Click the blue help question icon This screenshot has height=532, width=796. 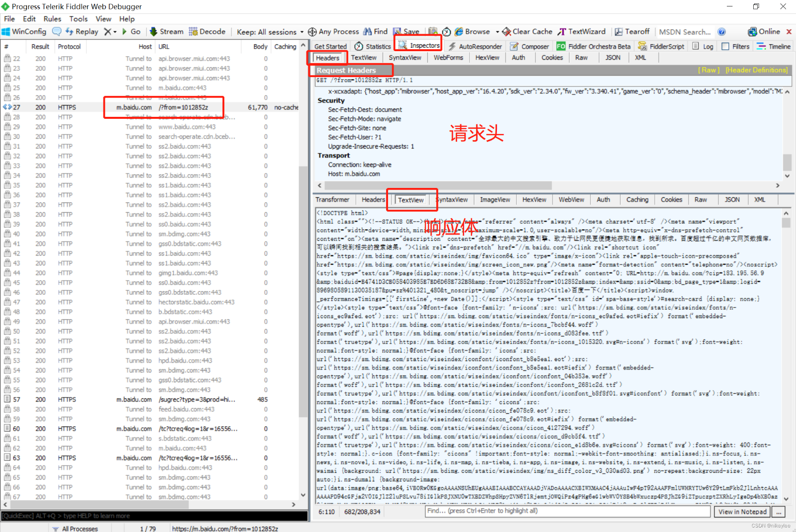tap(722, 32)
